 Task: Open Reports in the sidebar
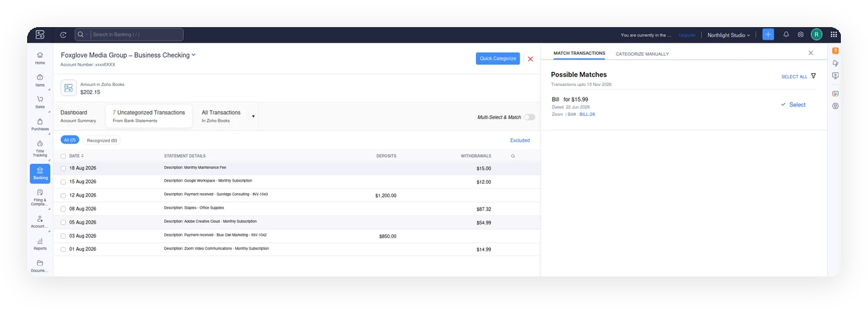(x=40, y=244)
